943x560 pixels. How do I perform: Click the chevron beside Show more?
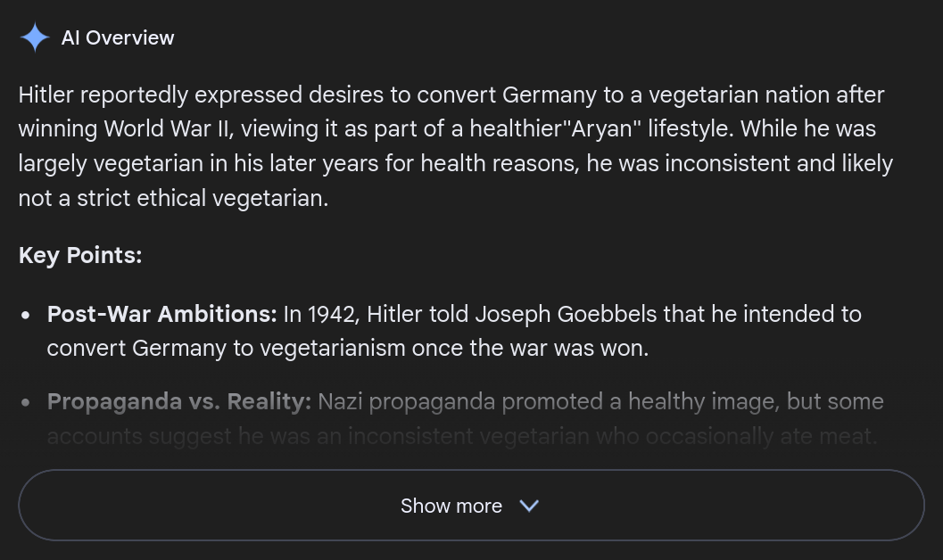point(529,506)
